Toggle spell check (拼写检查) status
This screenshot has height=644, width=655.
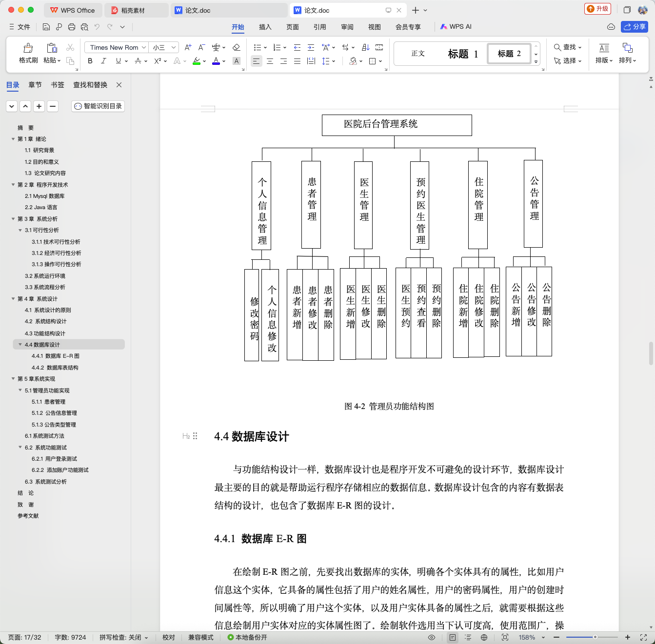[124, 637]
